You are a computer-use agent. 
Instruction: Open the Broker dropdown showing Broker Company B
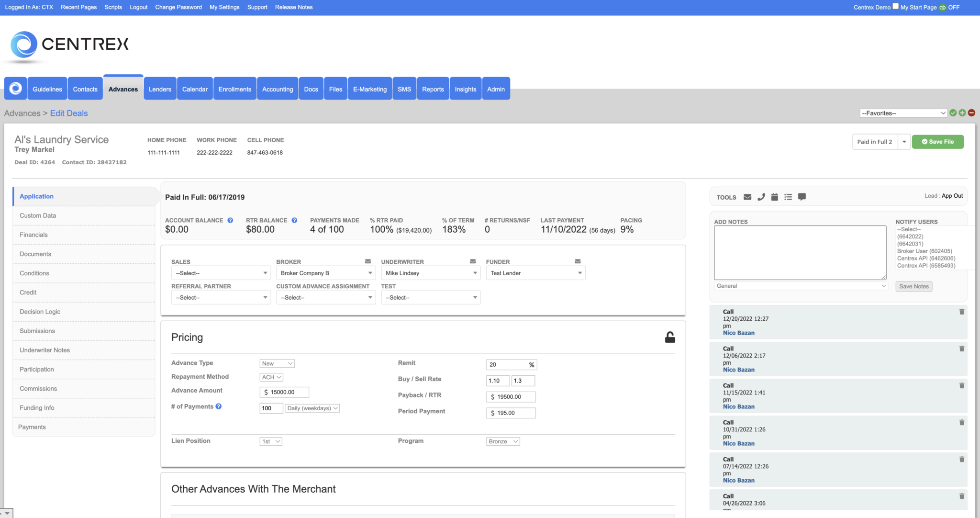tap(325, 273)
